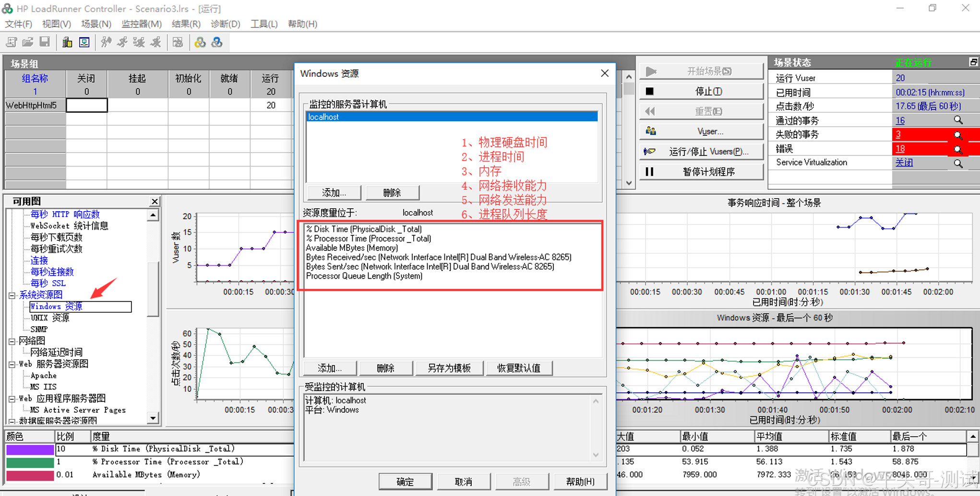The height and width of the screenshot is (496, 980).
Task: Click the blue linked-rings toolbar icon
Action: (217, 43)
